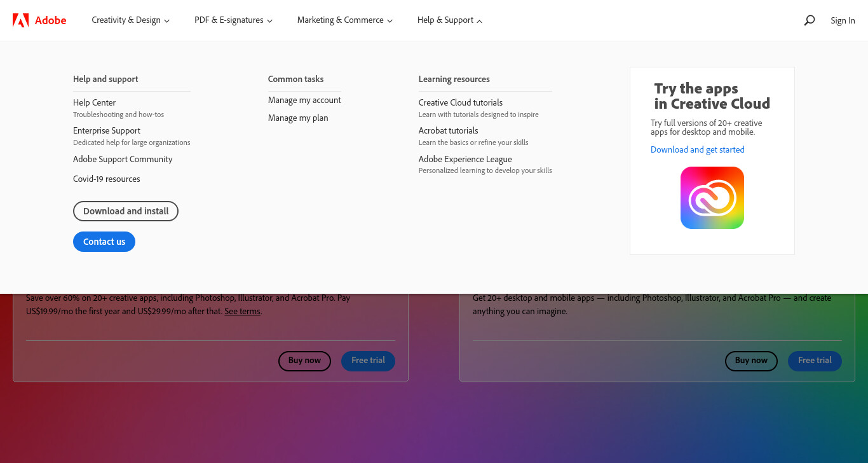The width and height of the screenshot is (868, 463).
Task: Click the 'Try the apps in Creative Cloud' heading
Action: point(712,96)
